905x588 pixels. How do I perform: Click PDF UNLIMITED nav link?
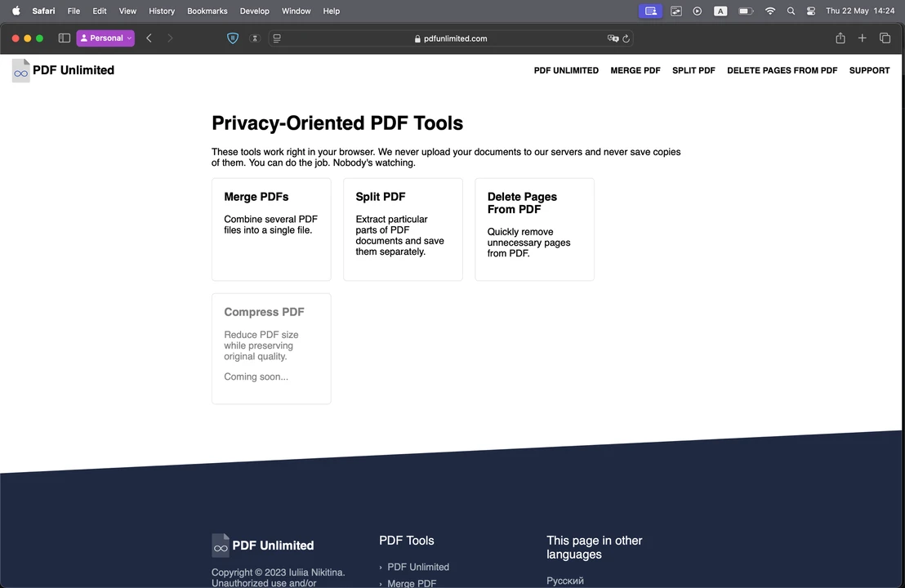566,70
